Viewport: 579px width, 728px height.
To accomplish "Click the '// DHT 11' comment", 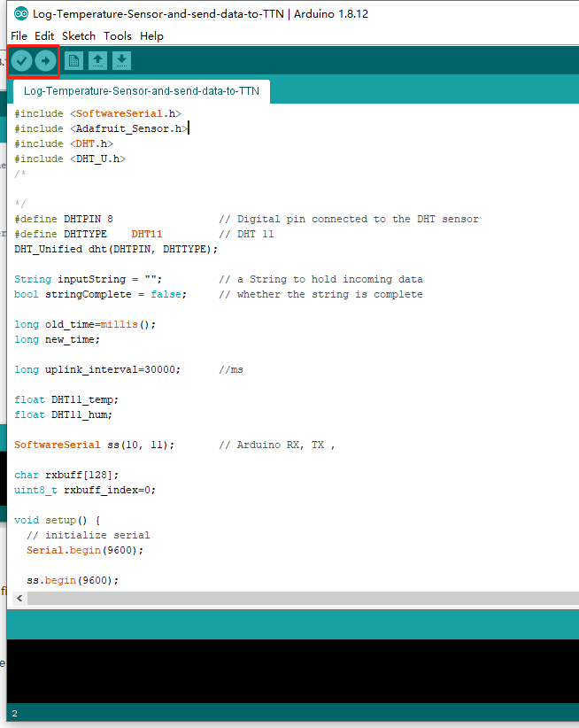I will pos(246,234).
